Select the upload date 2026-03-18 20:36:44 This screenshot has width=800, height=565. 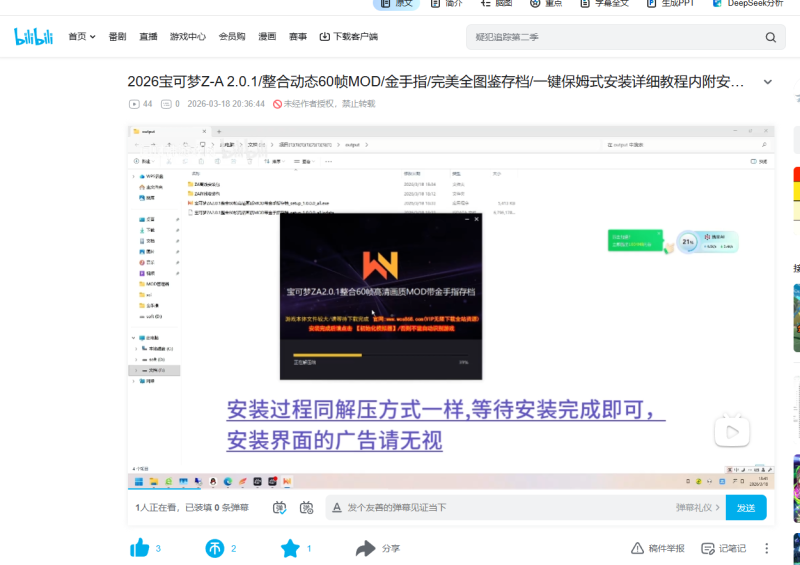tap(226, 104)
